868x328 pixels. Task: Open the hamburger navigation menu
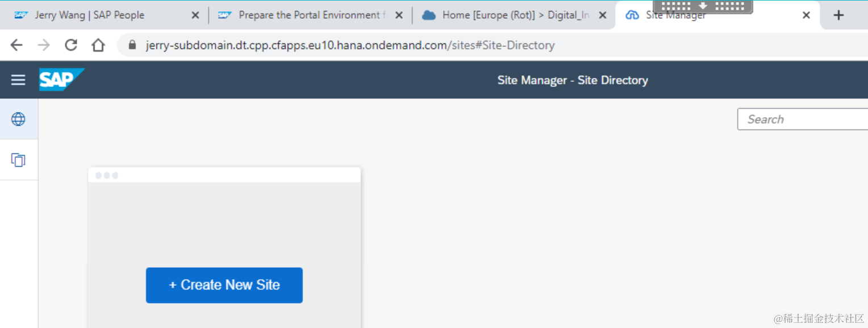(18, 80)
